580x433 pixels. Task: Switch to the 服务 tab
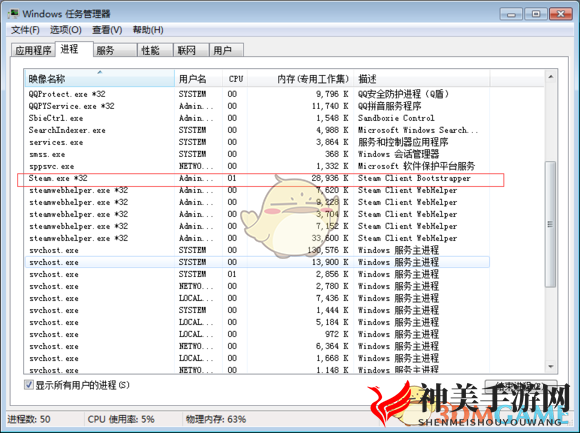tap(115, 50)
